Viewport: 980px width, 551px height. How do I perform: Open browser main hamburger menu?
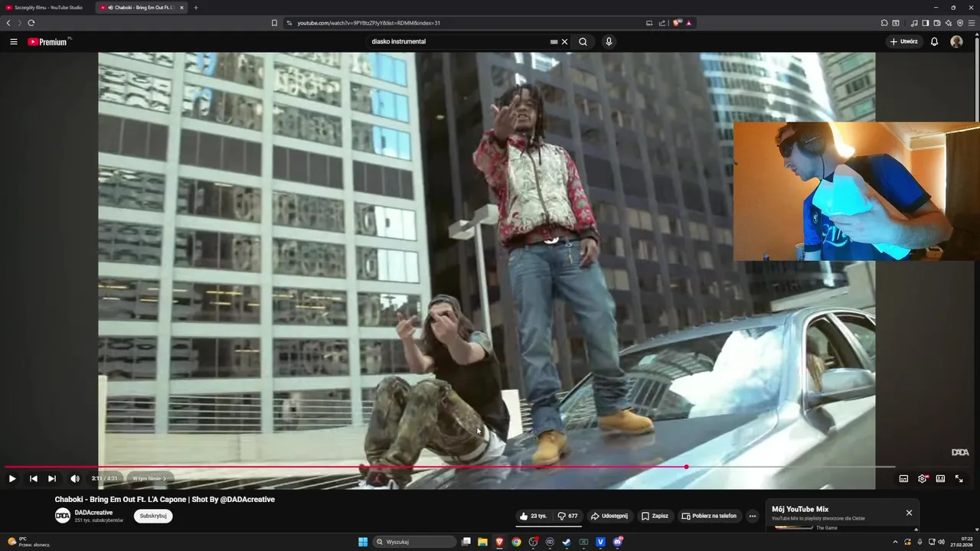point(972,23)
